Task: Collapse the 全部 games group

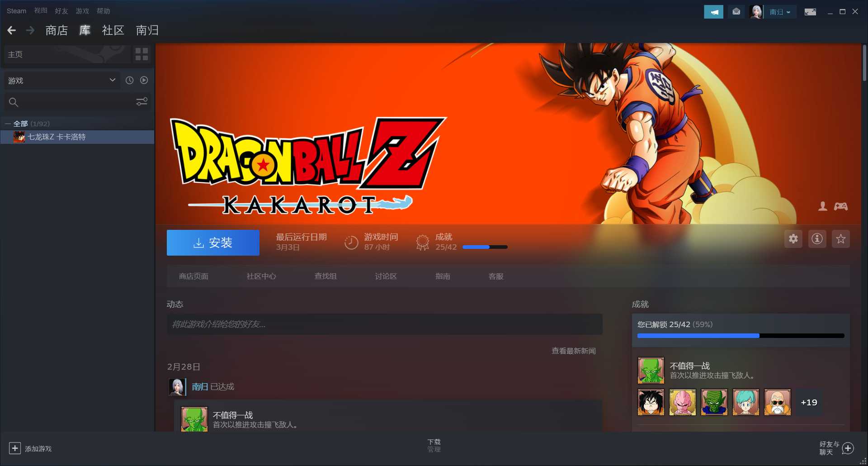Action: (x=8, y=124)
